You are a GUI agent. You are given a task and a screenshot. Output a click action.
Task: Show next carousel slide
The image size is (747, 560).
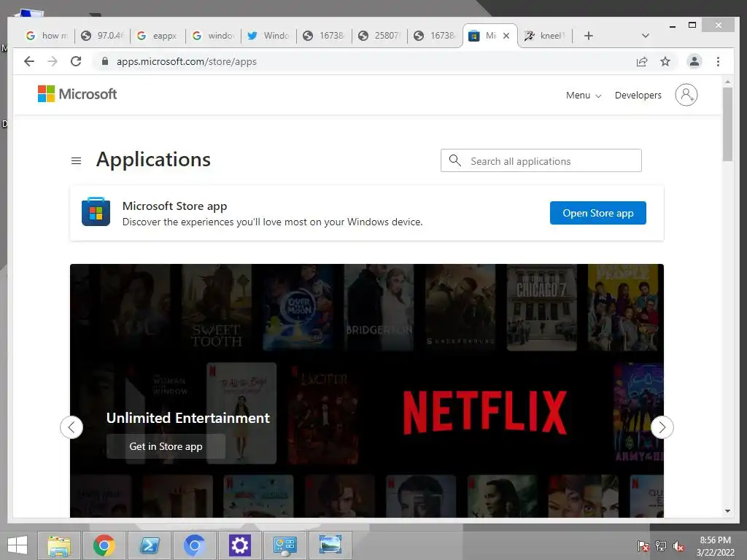pos(662,427)
